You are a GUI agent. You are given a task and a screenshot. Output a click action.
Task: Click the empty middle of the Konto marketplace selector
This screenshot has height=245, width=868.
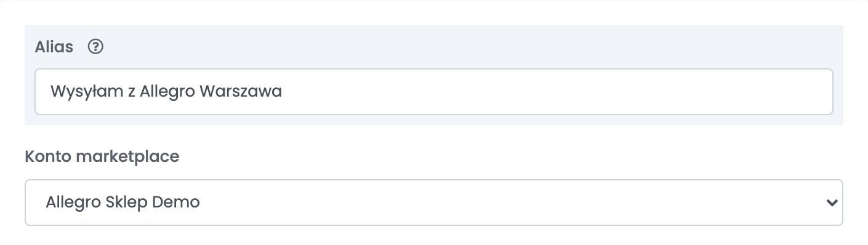(492, 203)
